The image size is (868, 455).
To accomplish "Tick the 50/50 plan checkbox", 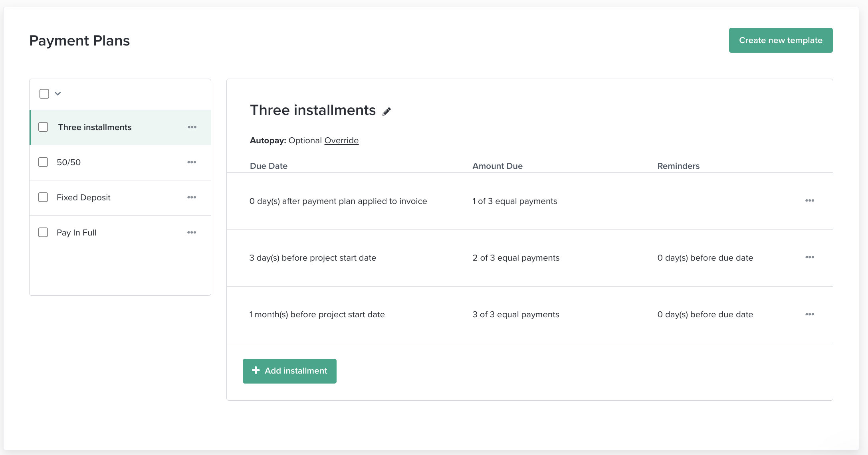I will tap(43, 162).
